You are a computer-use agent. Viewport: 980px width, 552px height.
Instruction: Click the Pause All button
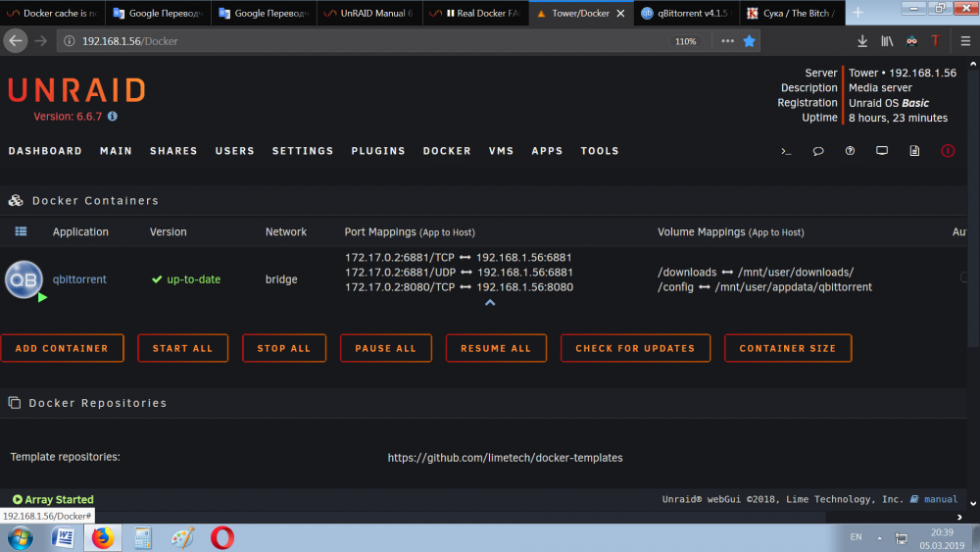point(385,348)
